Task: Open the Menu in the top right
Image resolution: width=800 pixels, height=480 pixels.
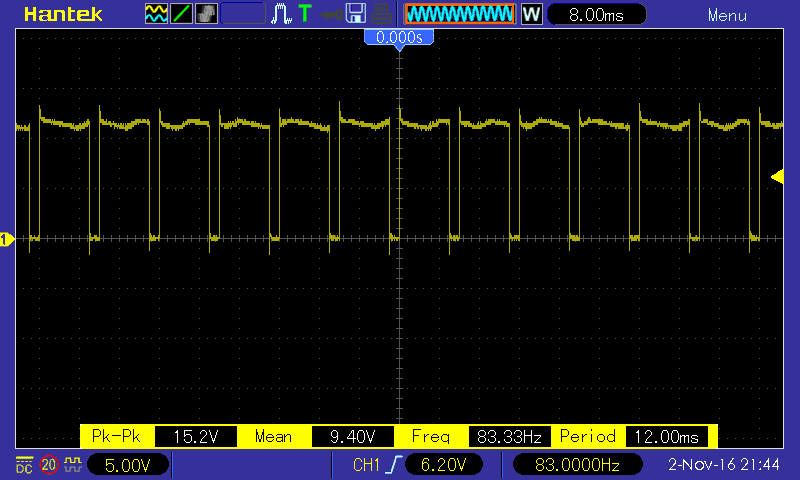Action: tap(727, 16)
